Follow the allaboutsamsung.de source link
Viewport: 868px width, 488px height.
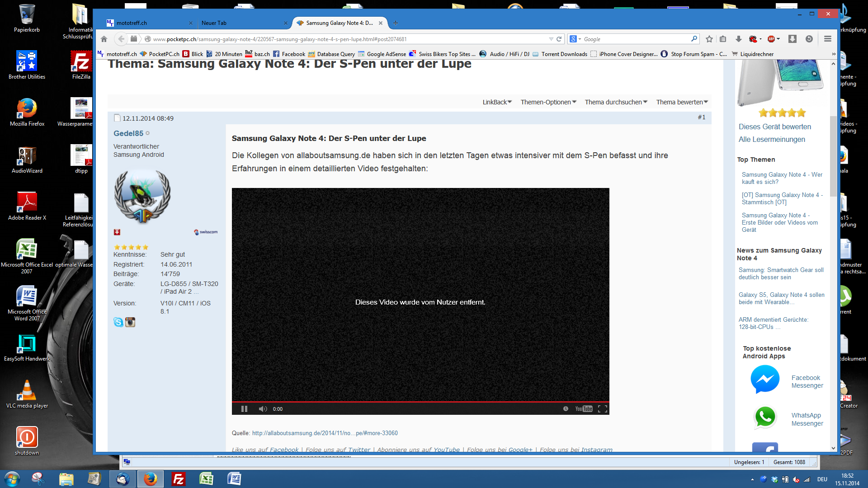click(325, 433)
